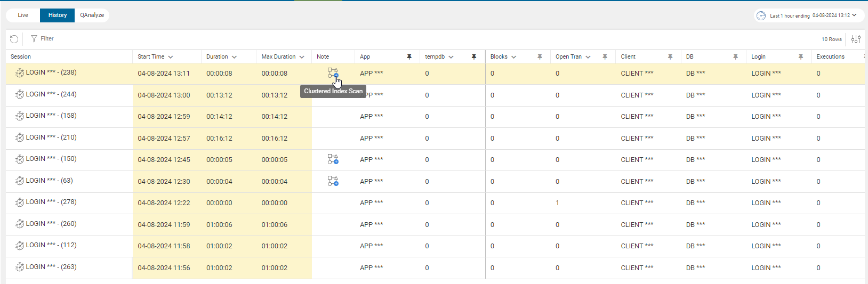Click Open Tran value 1 in 12:22 row

click(x=557, y=203)
